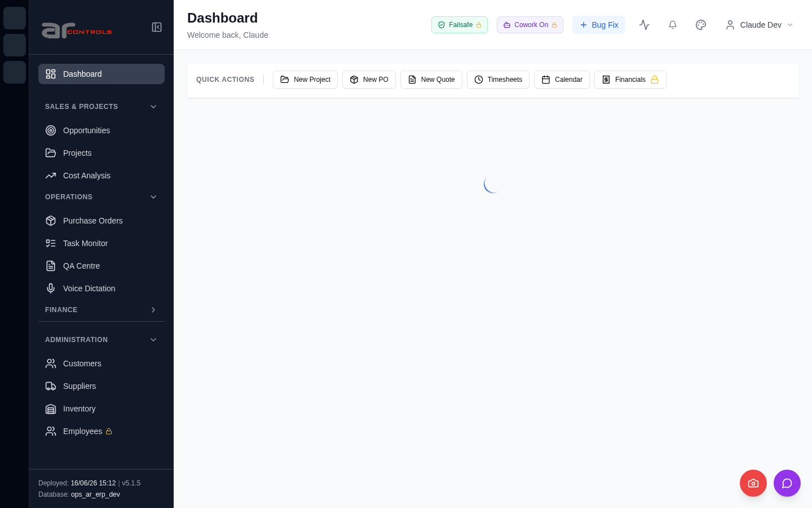Click the middle square in left rail
This screenshot has height=508, width=812.
pos(15,45)
